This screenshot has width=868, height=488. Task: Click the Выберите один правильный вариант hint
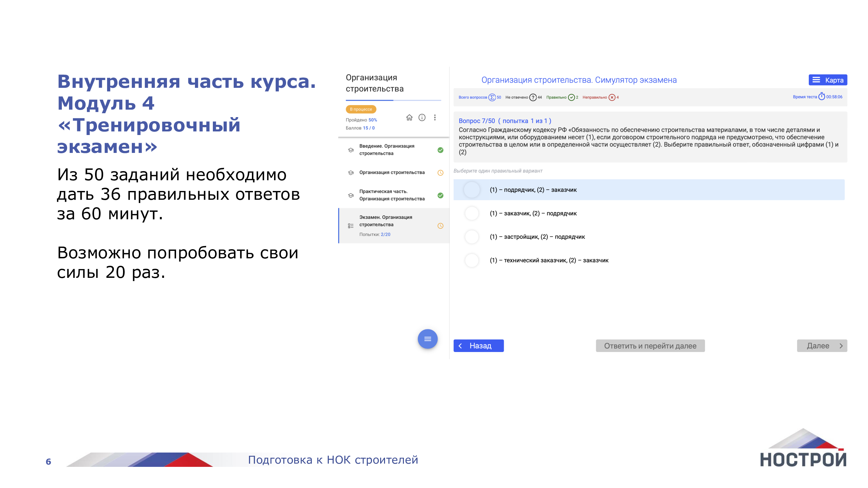(x=498, y=171)
